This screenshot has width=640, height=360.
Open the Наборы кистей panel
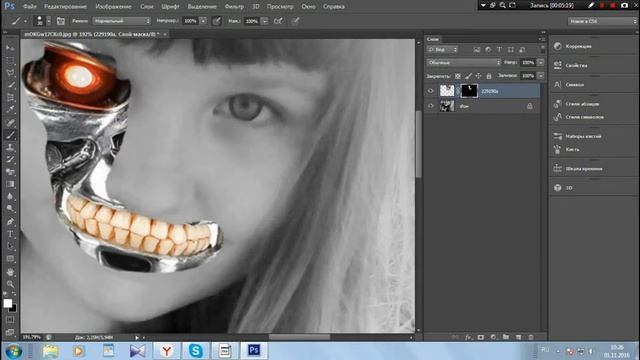[583, 136]
